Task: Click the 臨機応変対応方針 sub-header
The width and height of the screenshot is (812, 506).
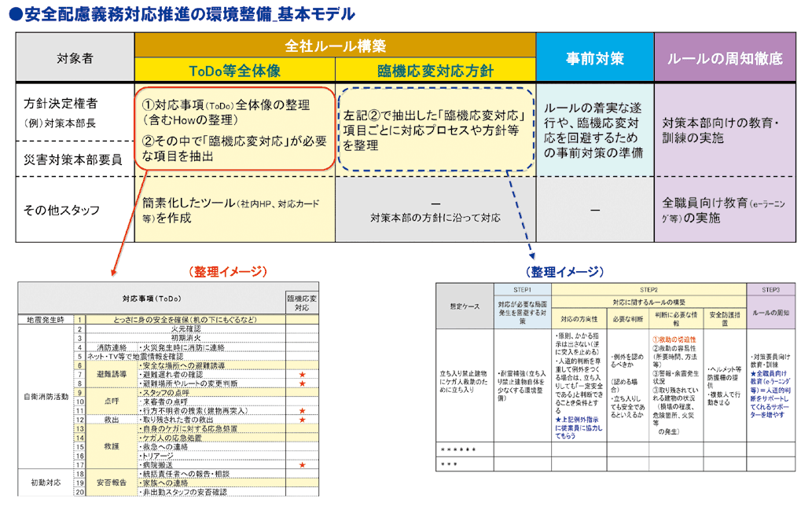Action: click(x=435, y=71)
